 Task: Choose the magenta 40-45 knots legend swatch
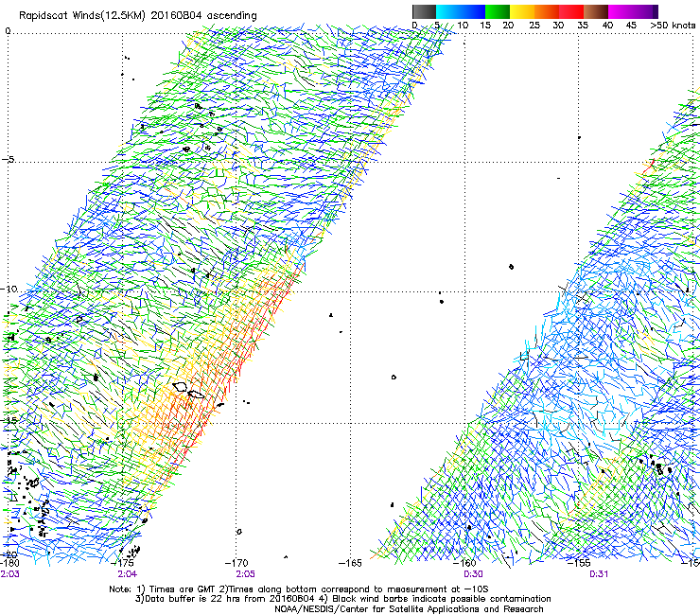621,11
